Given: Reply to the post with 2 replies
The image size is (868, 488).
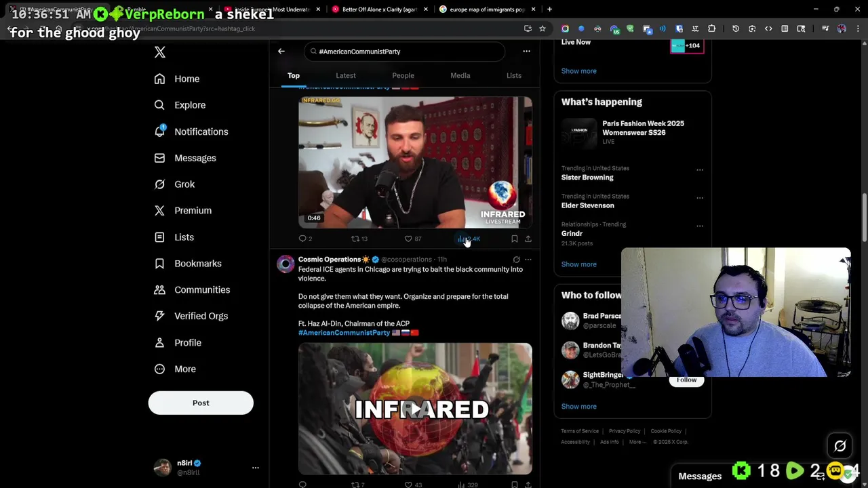Looking at the screenshot, I should pyautogui.click(x=305, y=239).
